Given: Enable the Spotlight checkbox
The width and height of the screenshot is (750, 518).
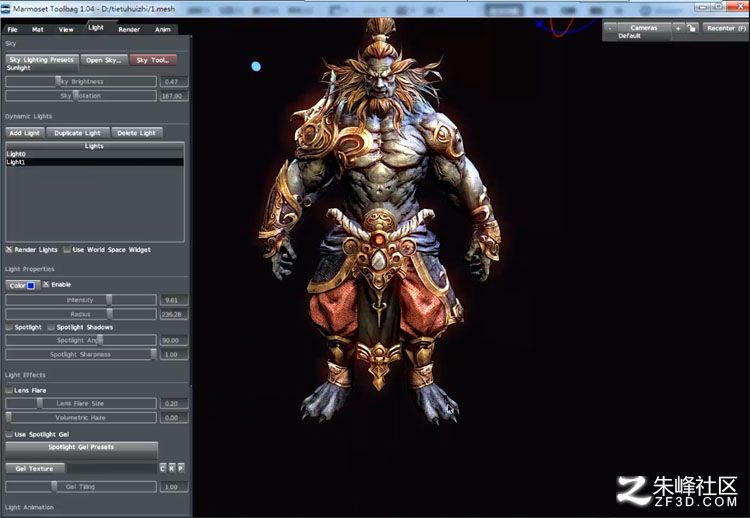Looking at the screenshot, I should [9, 327].
